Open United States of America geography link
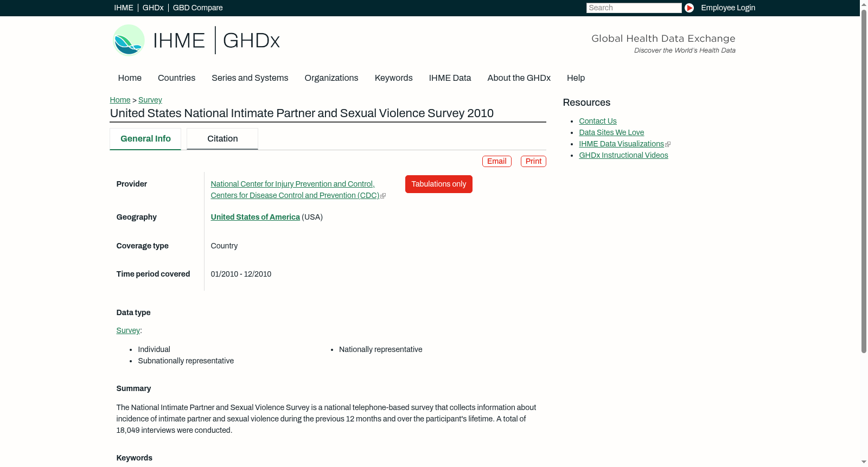Image resolution: width=868 pixels, height=467 pixels. click(255, 217)
